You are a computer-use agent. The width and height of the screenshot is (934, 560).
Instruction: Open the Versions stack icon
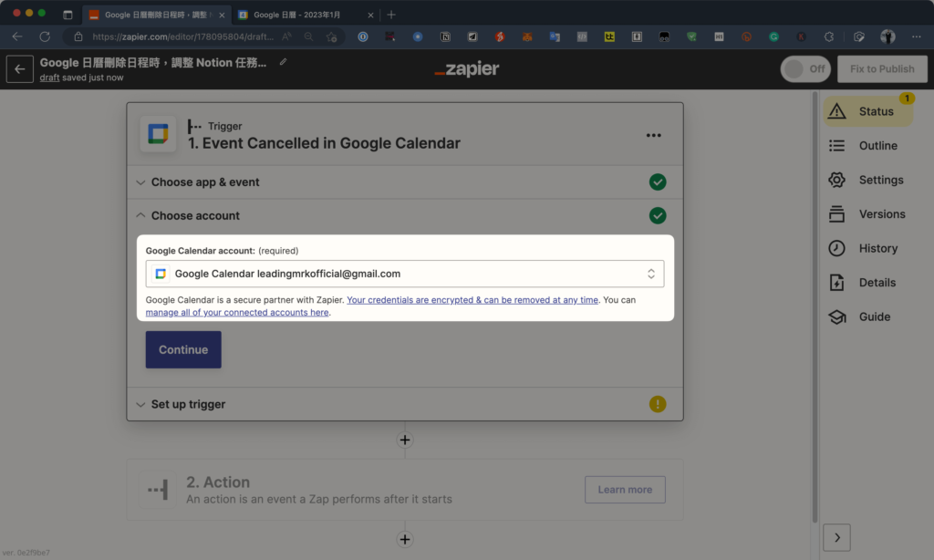point(837,213)
